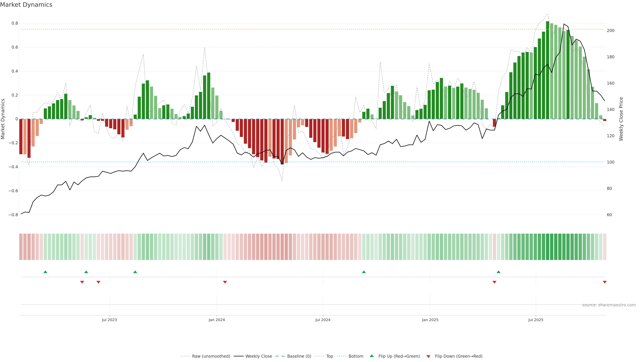The height and width of the screenshot is (362, 644).
Task: Click flip-up triangle right after Jul 2023
Action: [135, 272]
